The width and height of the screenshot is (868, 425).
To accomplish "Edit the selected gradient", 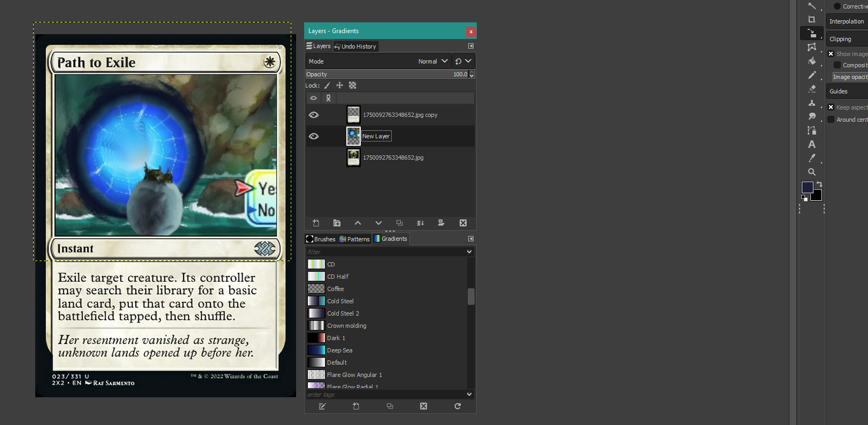I will point(322,406).
